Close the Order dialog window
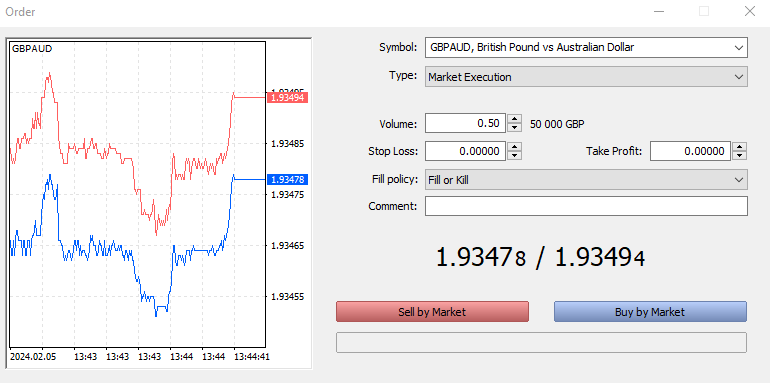 [x=749, y=11]
